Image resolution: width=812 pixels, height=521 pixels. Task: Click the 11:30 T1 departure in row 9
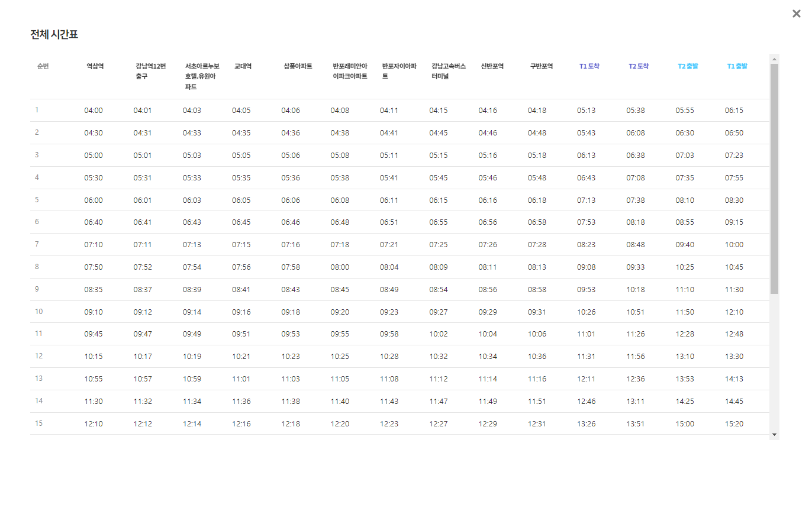(734, 290)
